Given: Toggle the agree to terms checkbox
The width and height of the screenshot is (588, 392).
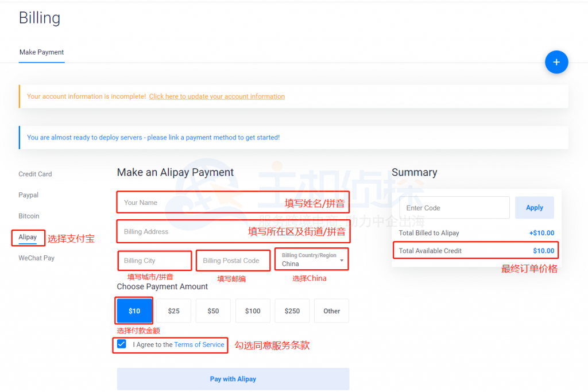Looking at the screenshot, I should coord(122,344).
